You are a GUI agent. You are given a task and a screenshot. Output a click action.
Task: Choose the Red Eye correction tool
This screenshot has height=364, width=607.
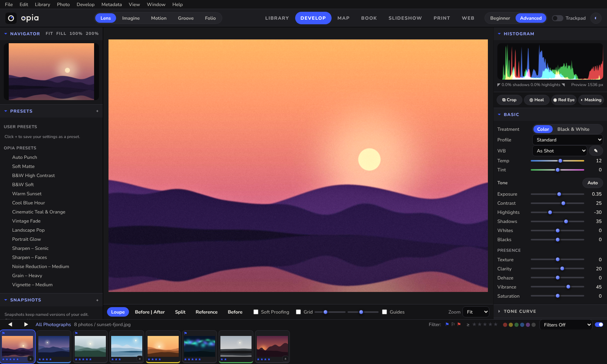[564, 100]
